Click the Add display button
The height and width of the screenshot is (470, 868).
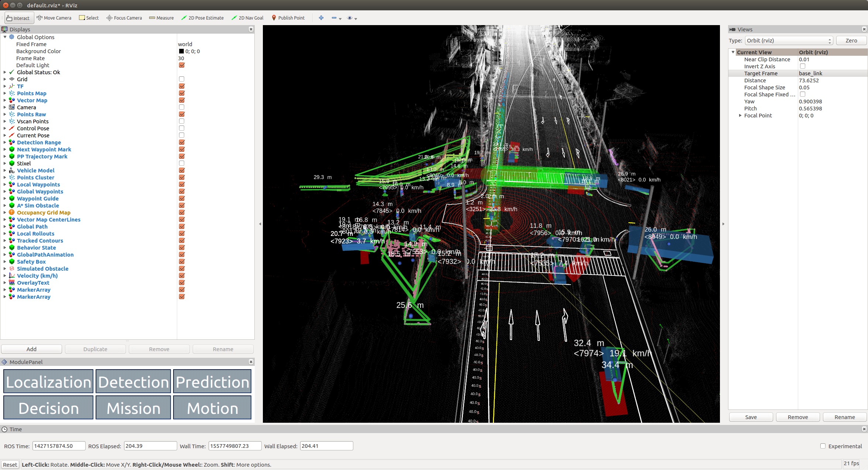click(x=31, y=349)
